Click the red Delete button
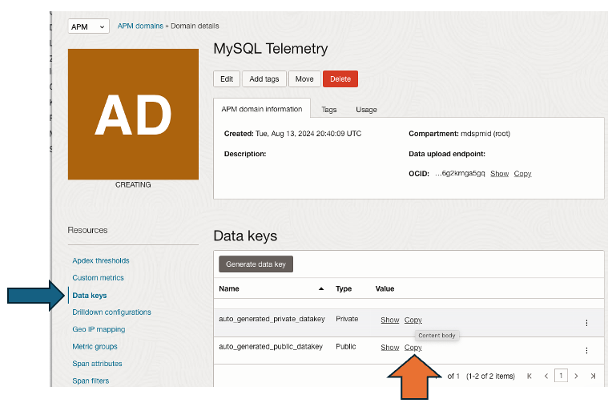 pos(340,79)
